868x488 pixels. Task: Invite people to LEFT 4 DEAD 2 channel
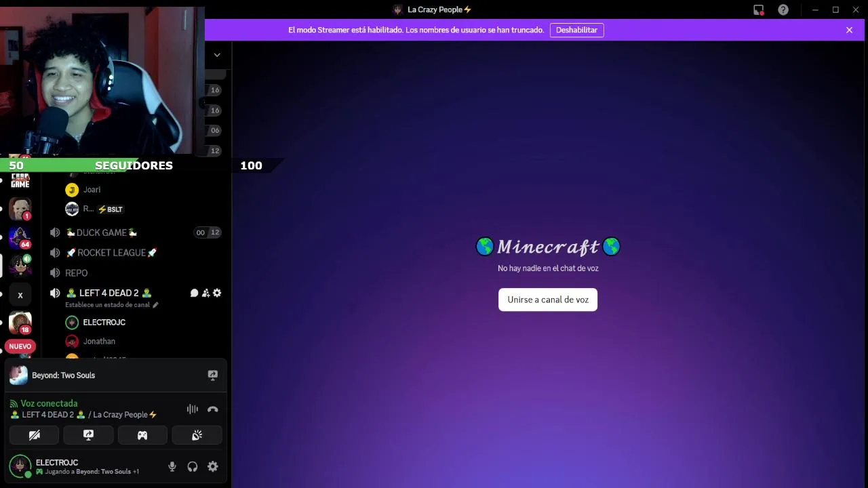click(x=205, y=293)
